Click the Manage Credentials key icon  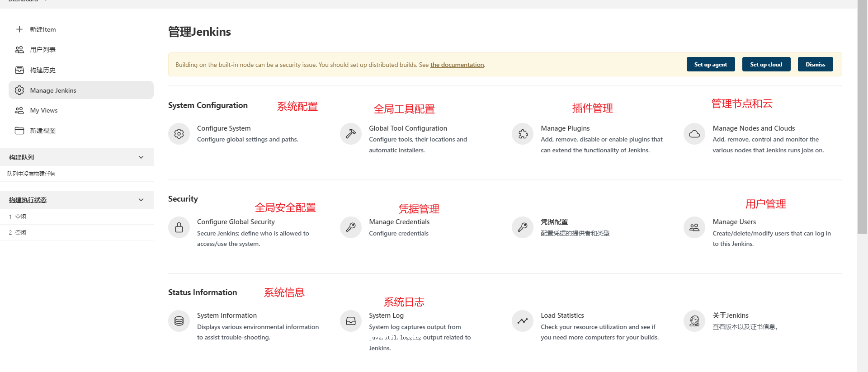coord(351,227)
